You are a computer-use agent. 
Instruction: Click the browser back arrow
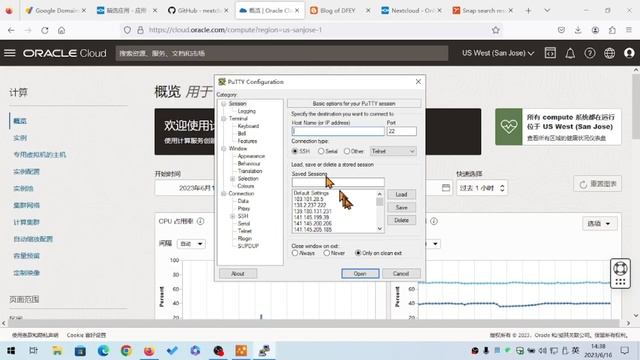(11, 30)
